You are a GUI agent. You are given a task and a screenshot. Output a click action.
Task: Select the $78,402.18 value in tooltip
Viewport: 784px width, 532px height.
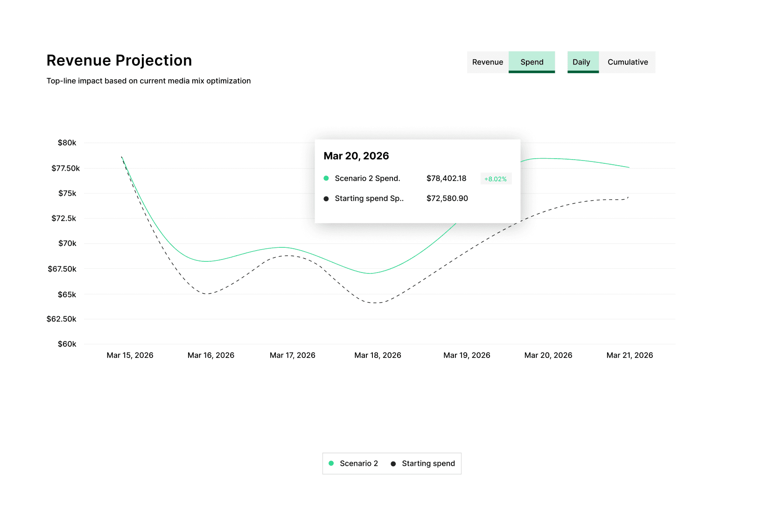coord(446,178)
